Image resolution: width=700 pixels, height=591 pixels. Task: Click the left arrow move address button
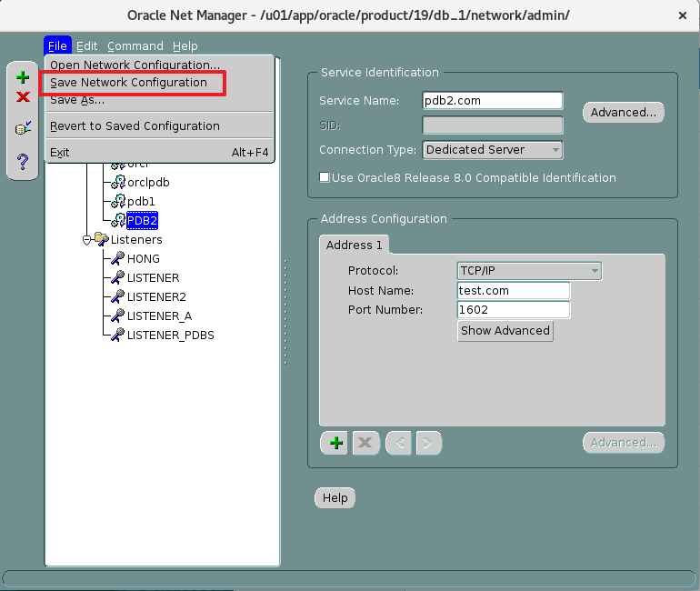pyautogui.click(x=399, y=443)
